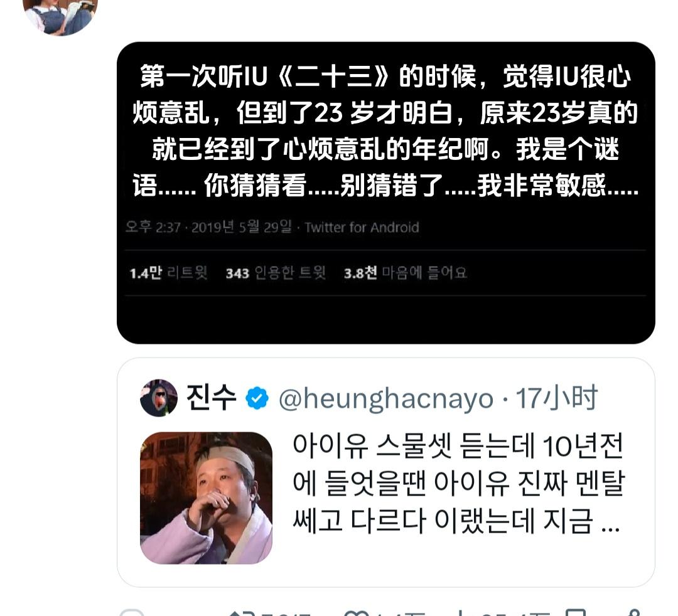The image size is (678, 616).
Task: Click the 1.4만 리트윗 count
Action: (x=169, y=273)
